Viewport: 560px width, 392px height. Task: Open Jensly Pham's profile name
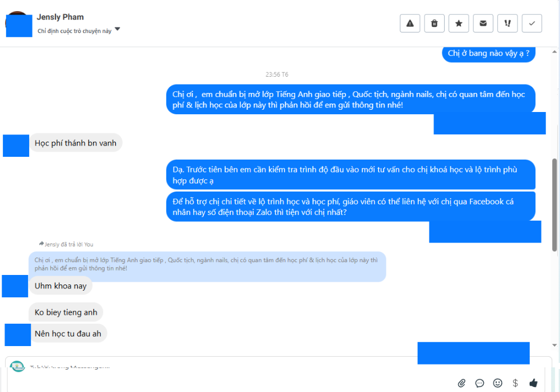click(x=60, y=17)
